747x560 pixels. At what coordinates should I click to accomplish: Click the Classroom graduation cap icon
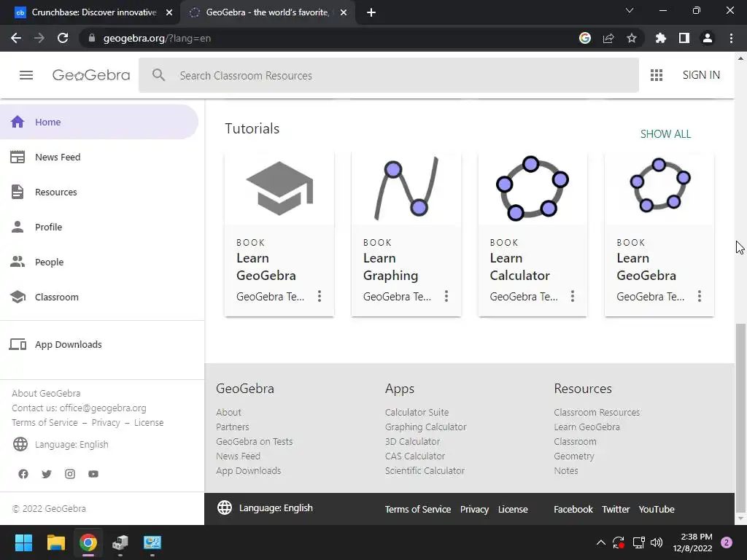point(18,297)
